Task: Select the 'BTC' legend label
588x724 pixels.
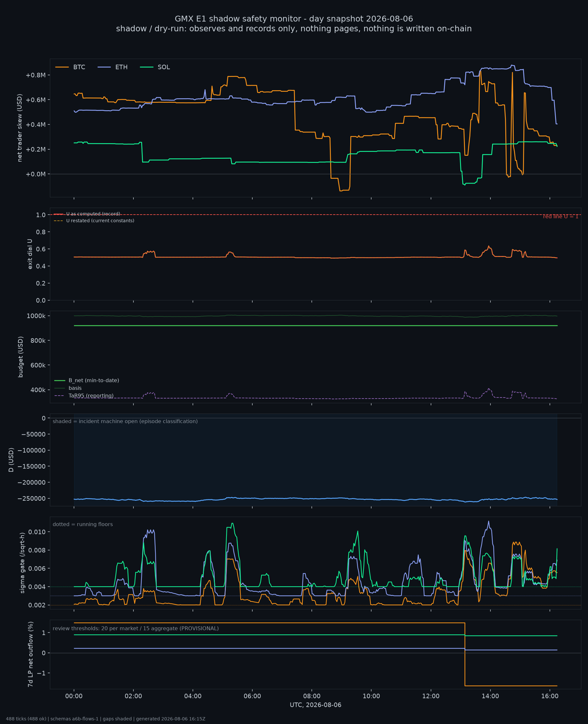Action: 79,67
